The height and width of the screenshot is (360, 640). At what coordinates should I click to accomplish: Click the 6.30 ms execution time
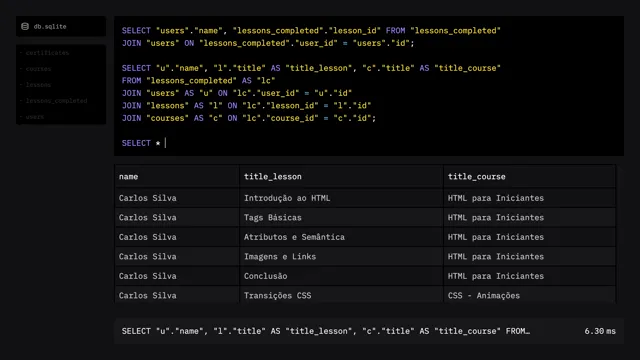600,331
